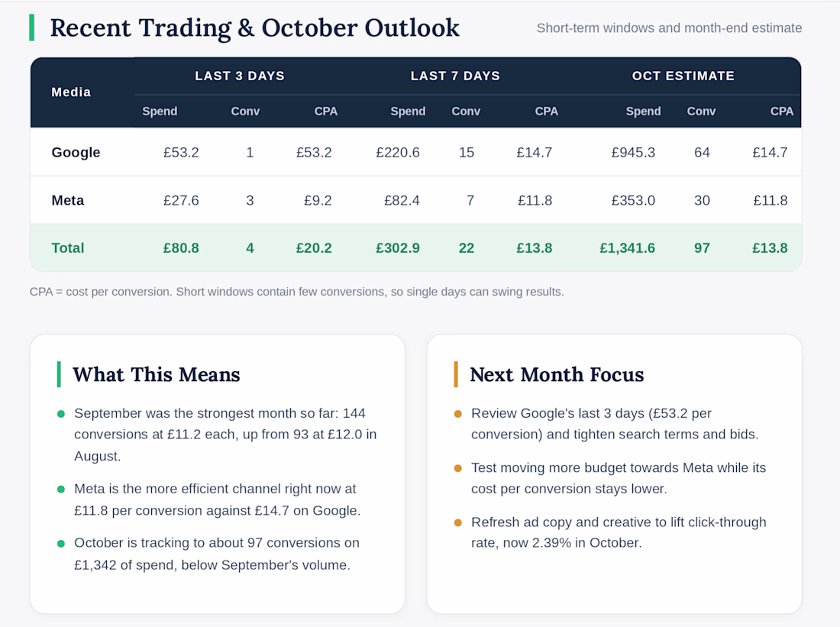
Task: Click the green bar beside Recent Trading heading
Action: 31,27
